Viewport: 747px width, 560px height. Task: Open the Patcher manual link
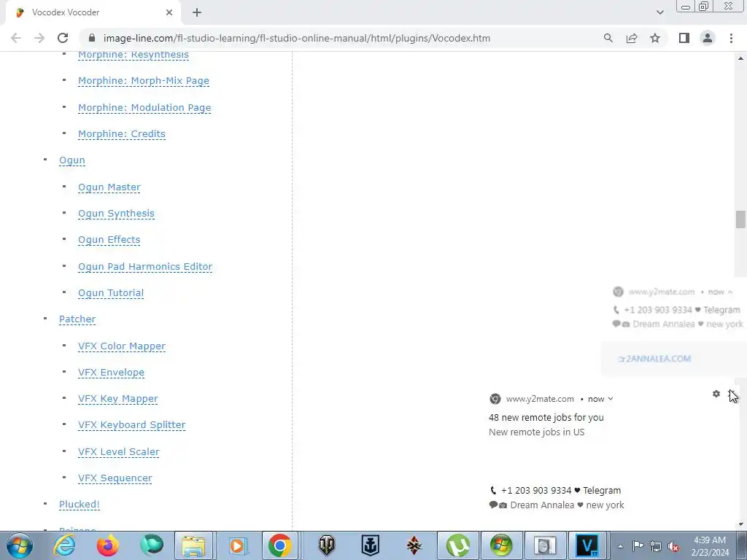click(x=77, y=319)
